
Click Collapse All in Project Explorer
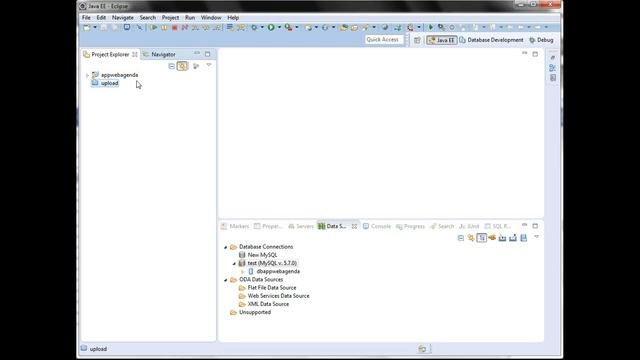pyautogui.click(x=171, y=66)
